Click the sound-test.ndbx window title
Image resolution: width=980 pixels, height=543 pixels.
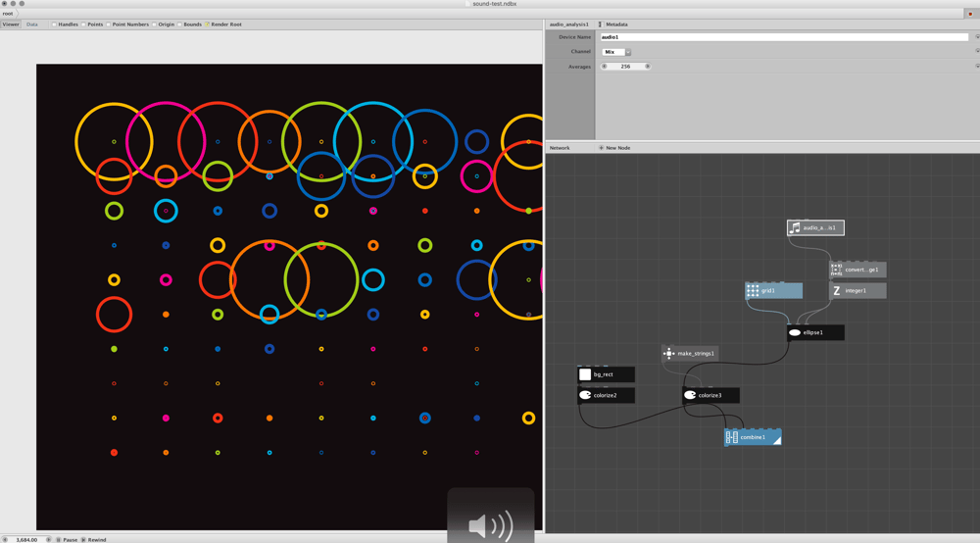pyautogui.click(x=494, y=4)
